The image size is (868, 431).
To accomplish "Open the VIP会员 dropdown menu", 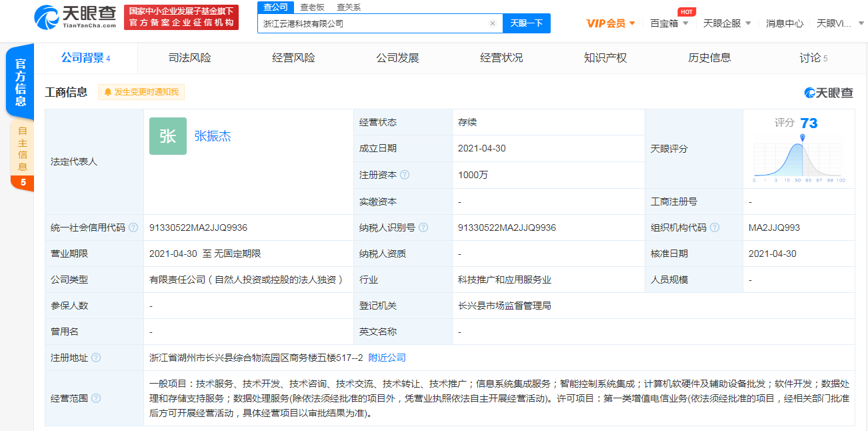I will tap(609, 21).
